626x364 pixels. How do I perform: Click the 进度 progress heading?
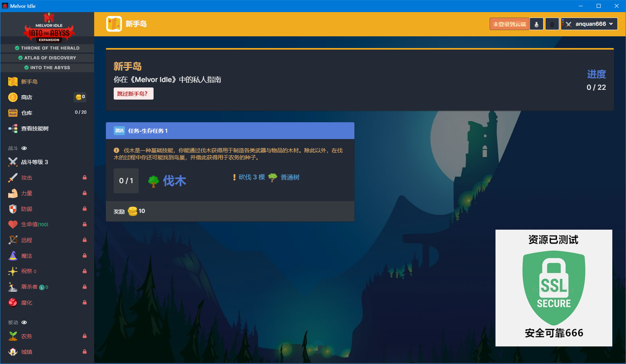596,74
